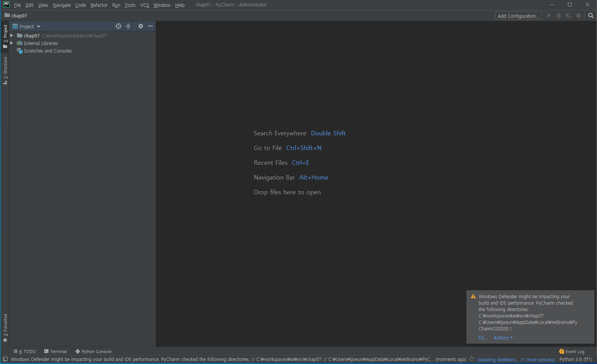This screenshot has width=597, height=364.
Task: Open the Navigate menu
Action: coord(62,5)
